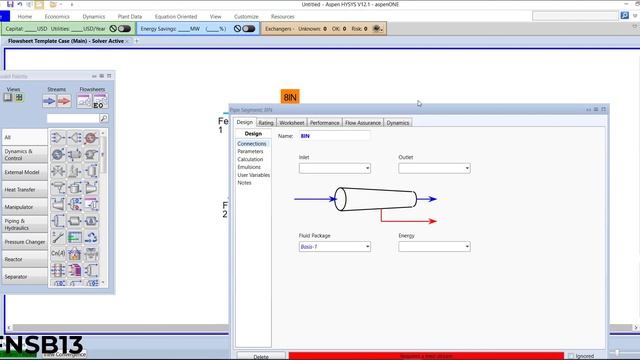This screenshot has height=360, width=640.
Task: Open quick access folder dropdown arrow
Action: point(60,4)
